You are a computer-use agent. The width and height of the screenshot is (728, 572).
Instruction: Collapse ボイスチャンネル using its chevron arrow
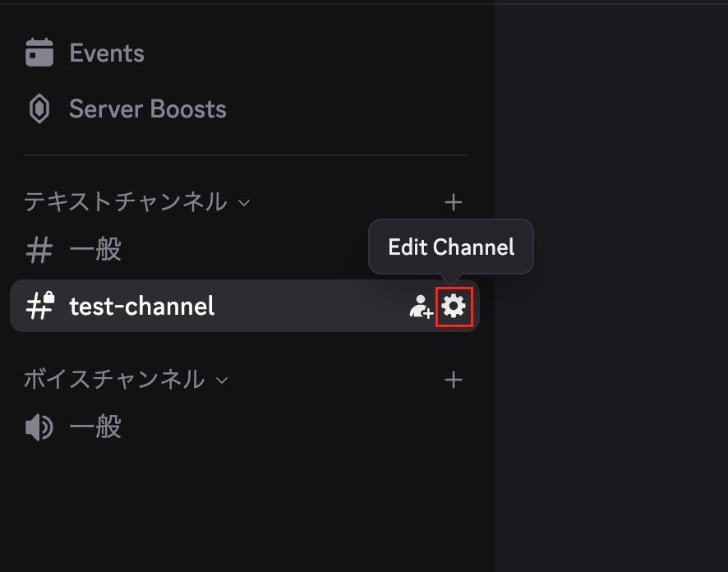click(220, 380)
